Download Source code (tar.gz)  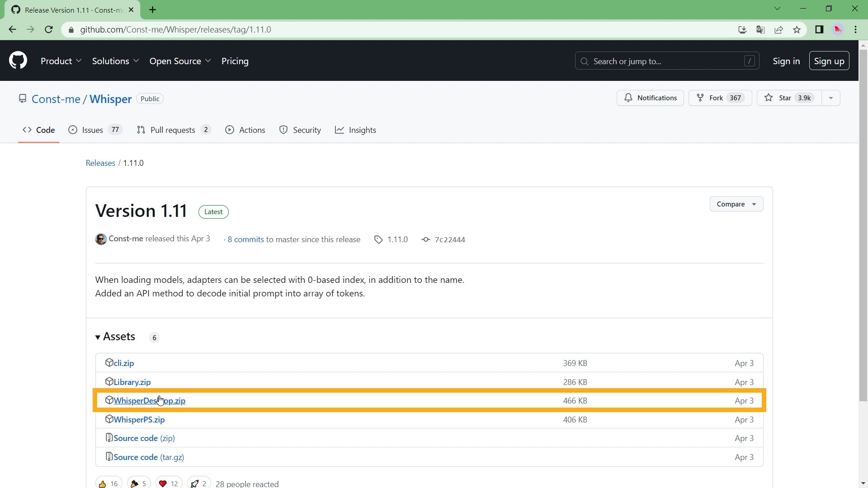pyautogui.click(x=149, y=457)
